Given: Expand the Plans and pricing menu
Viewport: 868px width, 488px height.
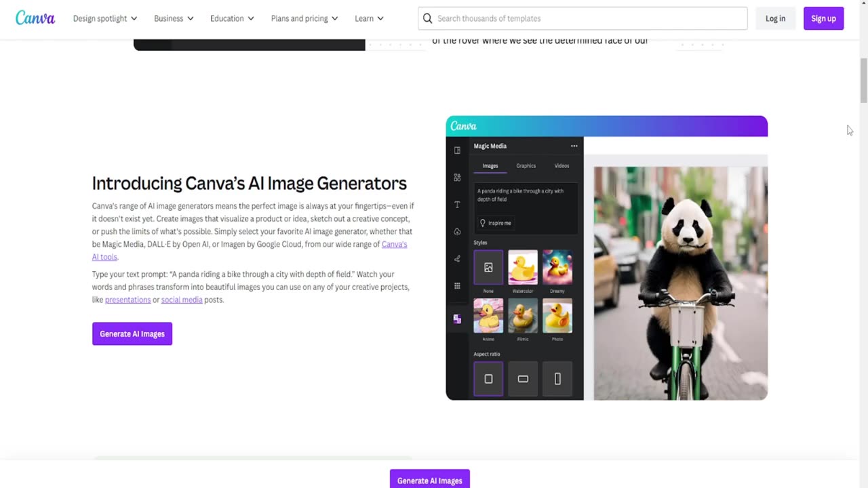Looking at the screenshot, I should click(x=304, y=18).
